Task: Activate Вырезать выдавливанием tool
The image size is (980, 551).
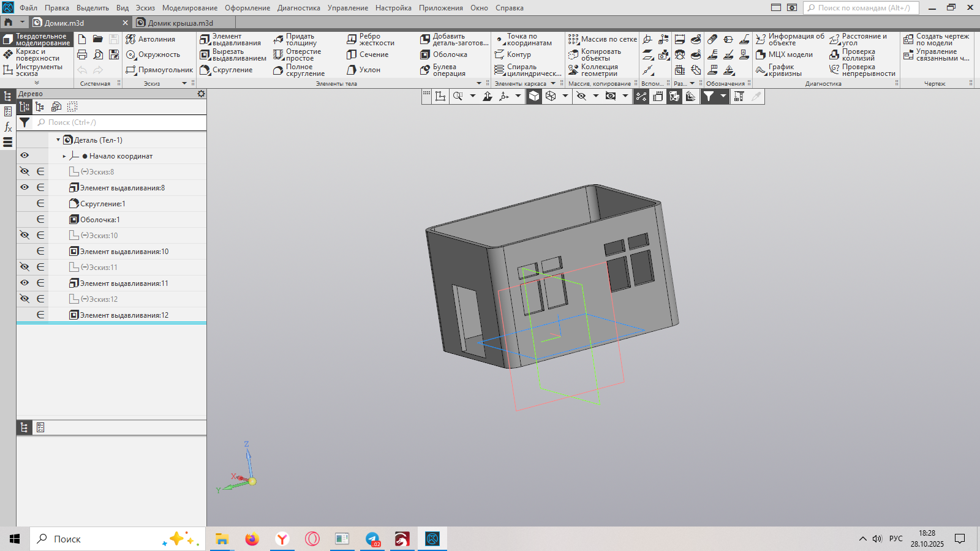Action: click(233, 54)
